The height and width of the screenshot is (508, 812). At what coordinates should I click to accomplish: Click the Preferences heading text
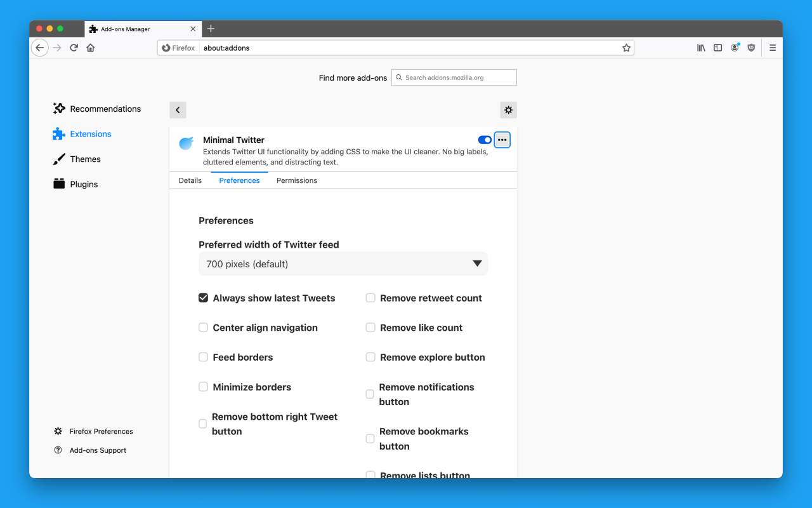click(x=226, y=220)
